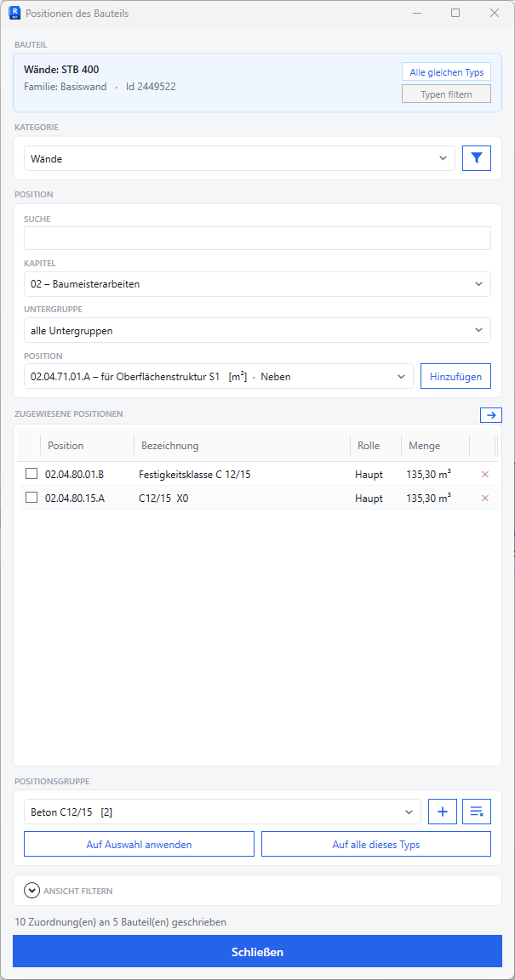Remove position 02.04.80.01.B with red X
This screenshot has height=980, width=515.
485,475
